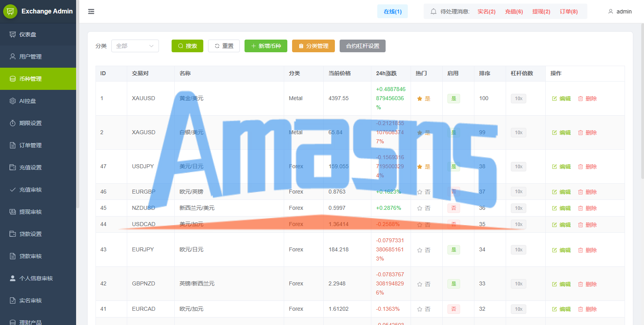Edit the GBPNZD trading pair
Viewport: 644px width, 325px height.
click(561, 284)
